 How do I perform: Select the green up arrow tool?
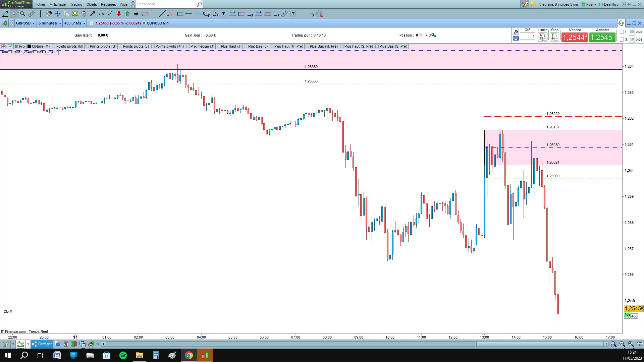[x=127, y=14]
